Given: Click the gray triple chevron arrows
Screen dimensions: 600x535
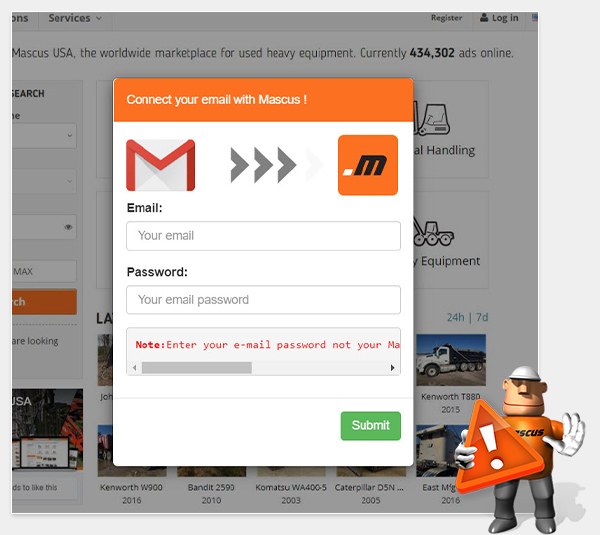Looking at the screenshot, I should [x=263, y=165].
